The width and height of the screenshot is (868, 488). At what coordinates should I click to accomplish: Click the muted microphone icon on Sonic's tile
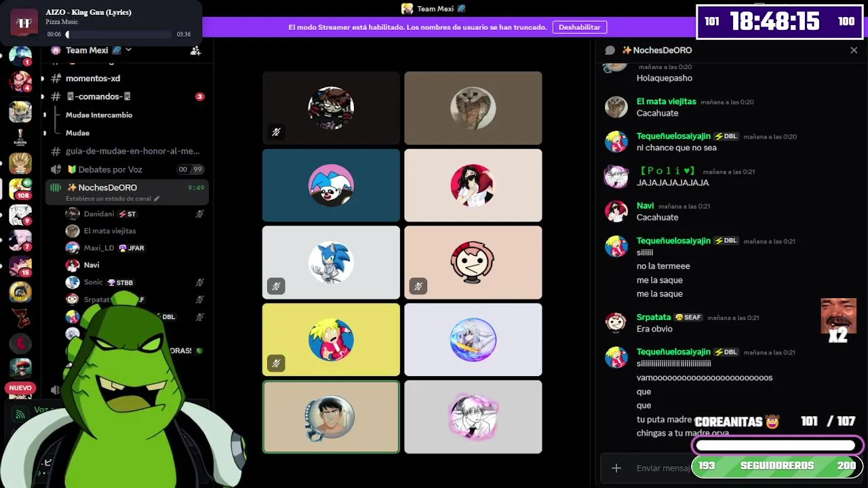pos(276,287)
